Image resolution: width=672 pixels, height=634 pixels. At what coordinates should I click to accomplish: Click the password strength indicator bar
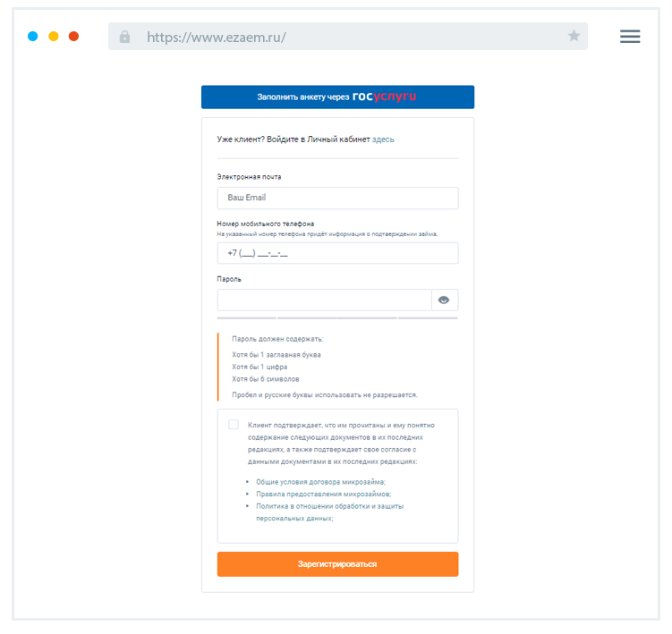coord(337,317)
